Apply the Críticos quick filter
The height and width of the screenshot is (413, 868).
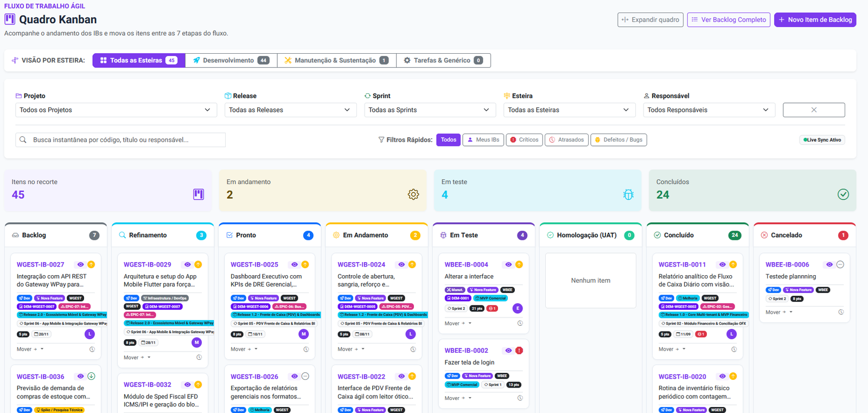pyautogui.click(x=524, y=140)
